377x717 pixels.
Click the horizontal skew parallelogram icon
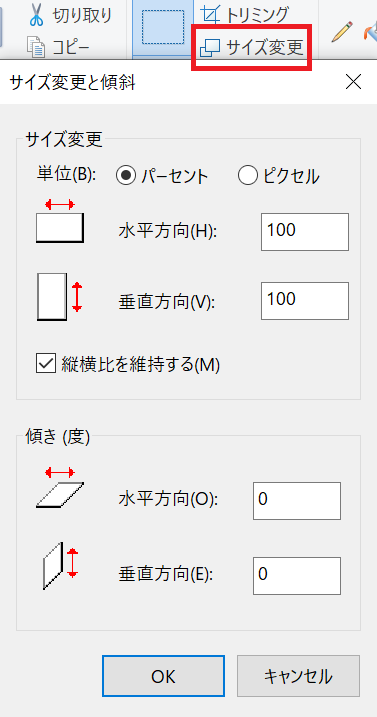pyautogui.click(x=60, y=487)
